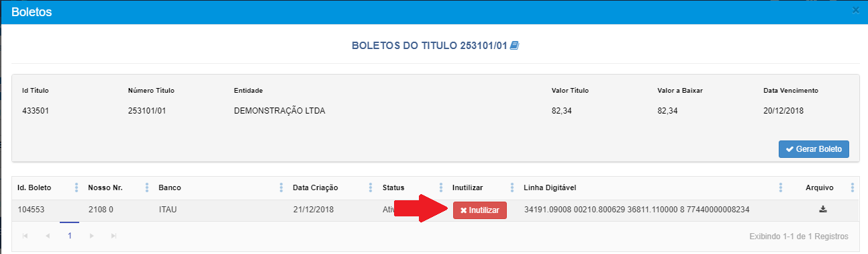The width and height of the screenshot is (868, 254).
Task: Open Linha Digitável column menu dots
Action: [x=780, y=187]
